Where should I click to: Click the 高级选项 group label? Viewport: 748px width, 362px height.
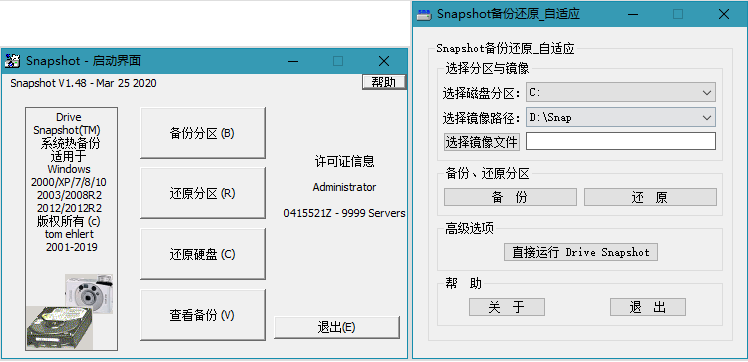469,228
